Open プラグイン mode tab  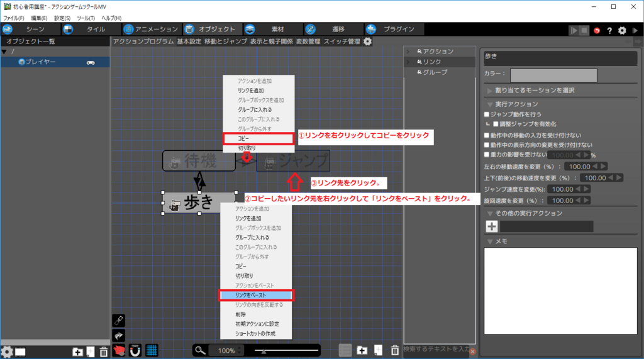point(394,29)
